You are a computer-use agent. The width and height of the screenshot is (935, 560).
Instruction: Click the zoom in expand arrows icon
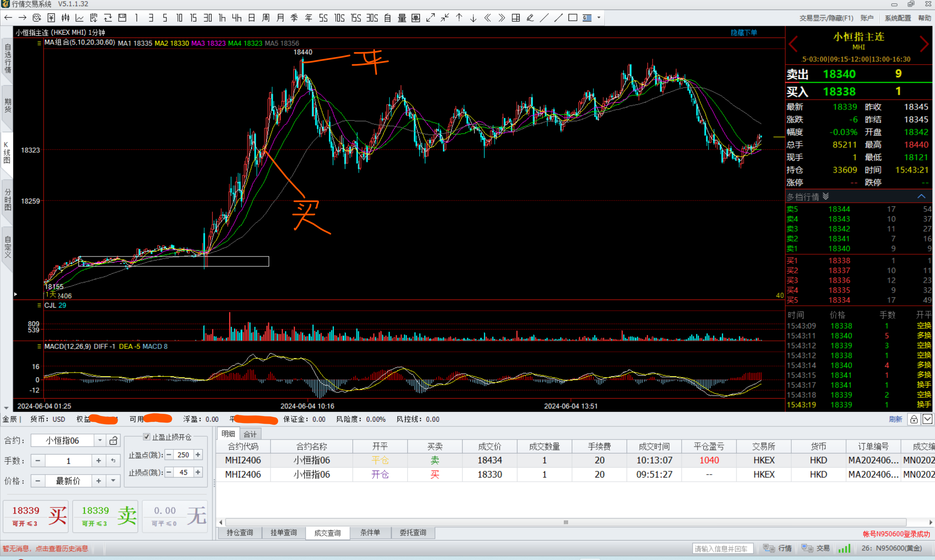(430, 18)
